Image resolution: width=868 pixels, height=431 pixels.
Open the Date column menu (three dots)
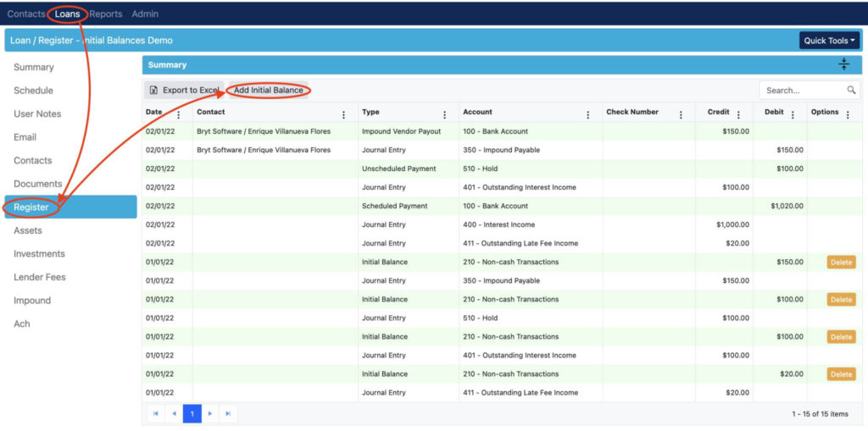coord(178,114)
